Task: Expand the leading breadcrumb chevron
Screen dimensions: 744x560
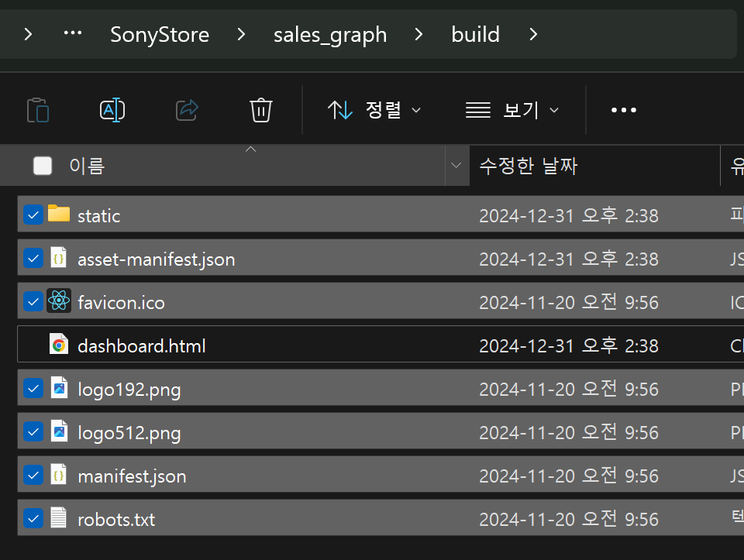Action: coord(28,34)
